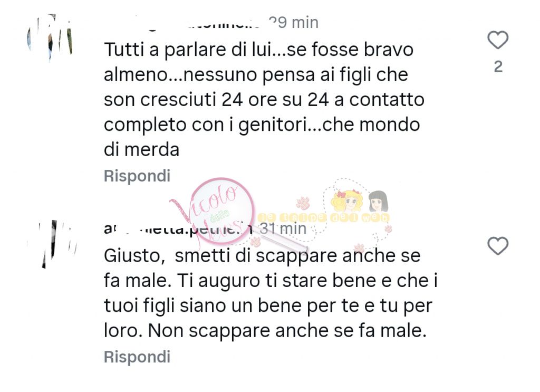Click Rispondi under the "Non scappare" comment
Screen dimensions: 540x392
point(137,357)
